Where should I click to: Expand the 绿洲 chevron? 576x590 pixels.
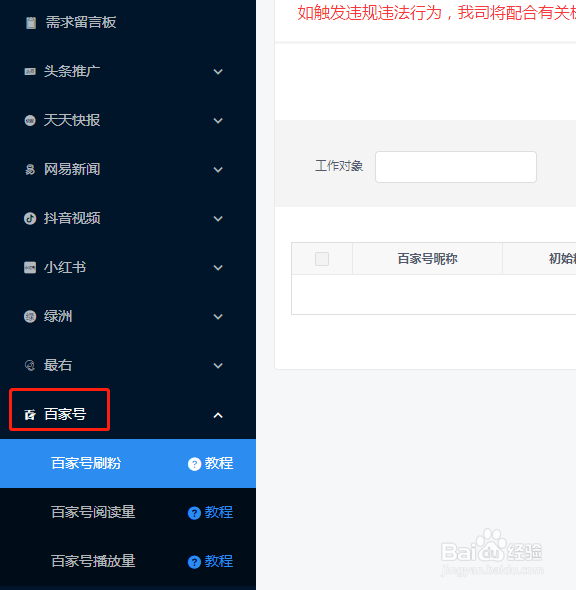[x=218, y=316]
